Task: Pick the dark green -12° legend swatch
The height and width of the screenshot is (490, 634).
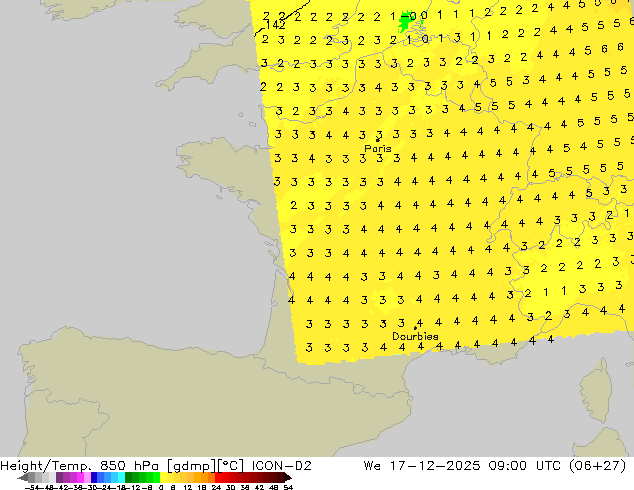Action: pos(128,477)
